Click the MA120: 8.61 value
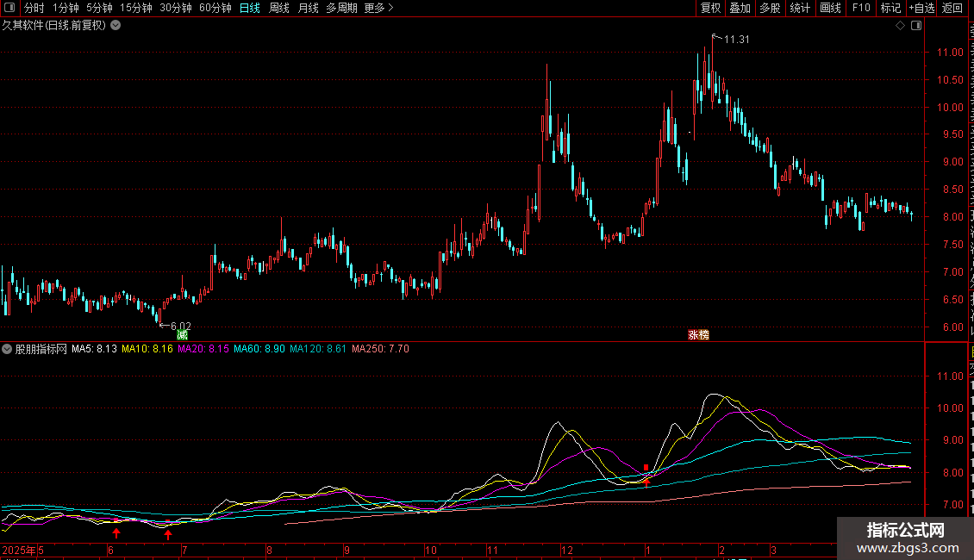Screen dimensions: 974x560 coord(318,349)
